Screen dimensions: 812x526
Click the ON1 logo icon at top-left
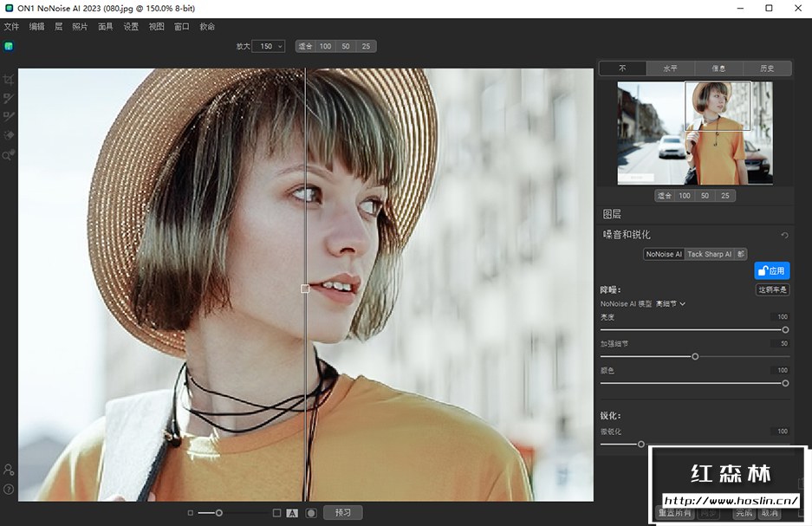(x=9, y=46)
